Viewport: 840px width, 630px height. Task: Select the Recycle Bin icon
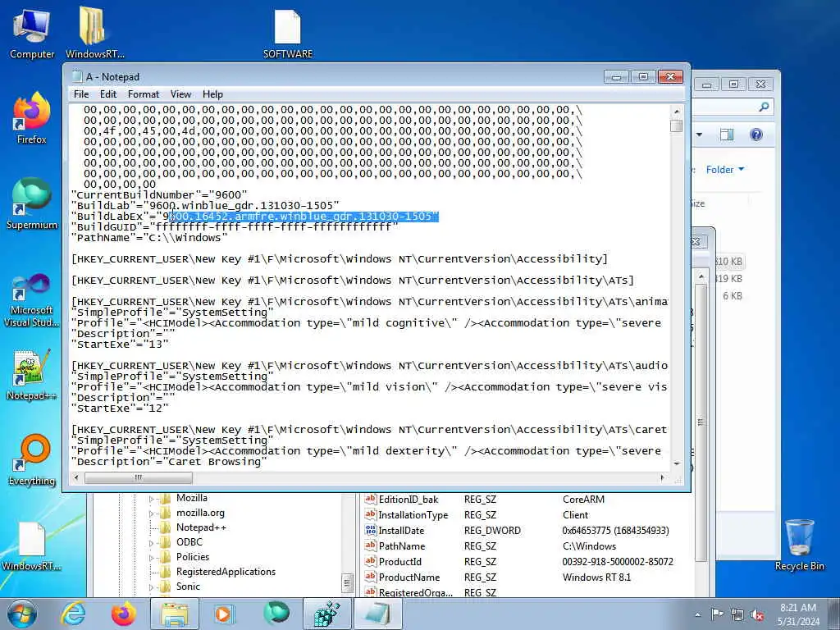[x=799, y=546]
